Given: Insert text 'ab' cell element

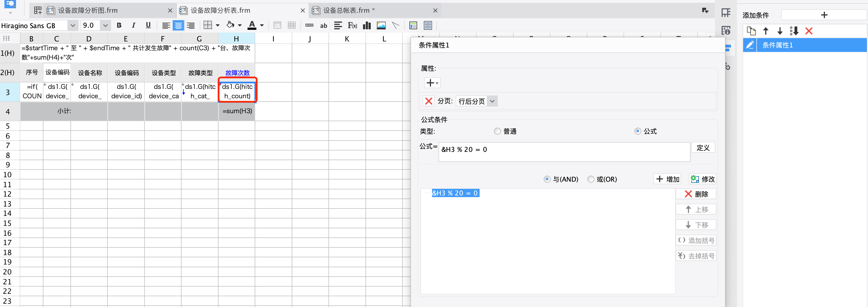Looking at the screenshot, I should 323,26.
